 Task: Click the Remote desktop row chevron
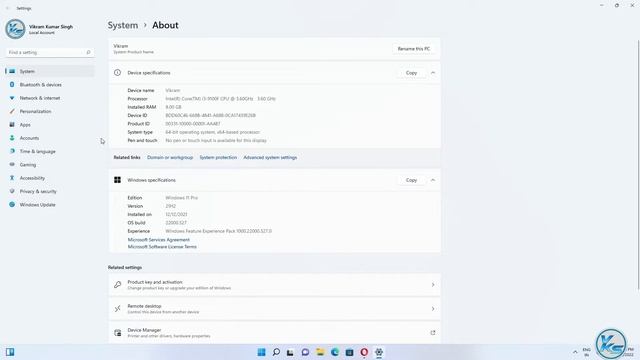click(x=433, y=309)
